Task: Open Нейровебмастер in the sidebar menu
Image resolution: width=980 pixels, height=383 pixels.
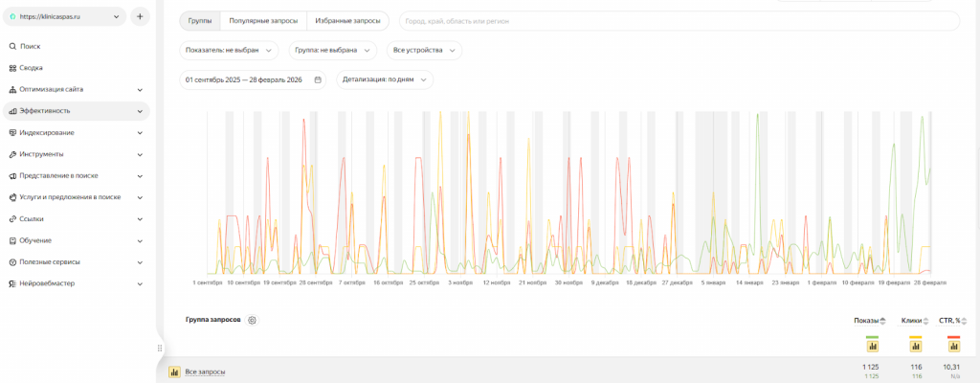Action: click(x=48, y=283)
